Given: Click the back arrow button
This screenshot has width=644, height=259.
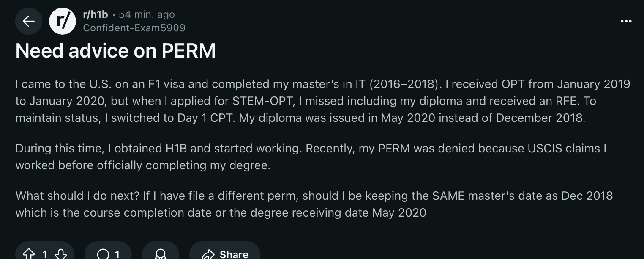Looking at the screenshot, I should pos(29,21).
